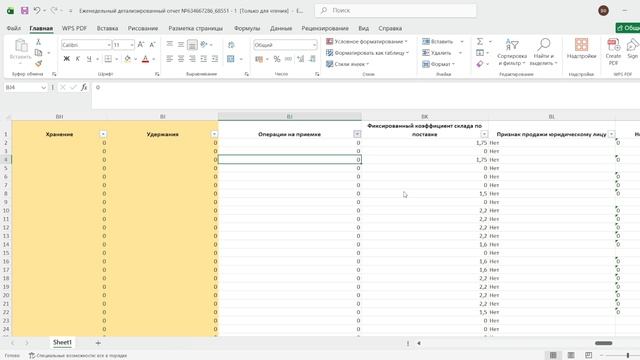Center the cell text horizontally
This screenshot has width=640, height=360.
181,59
